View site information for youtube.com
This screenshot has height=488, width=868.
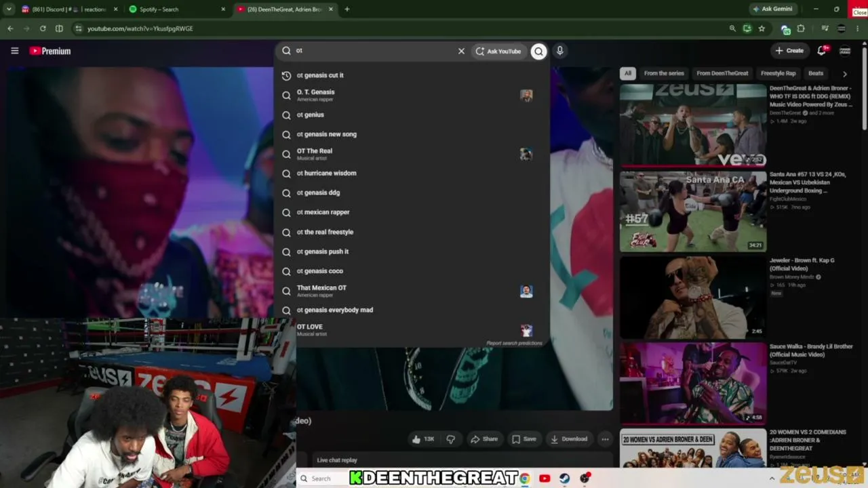[79, 28]
